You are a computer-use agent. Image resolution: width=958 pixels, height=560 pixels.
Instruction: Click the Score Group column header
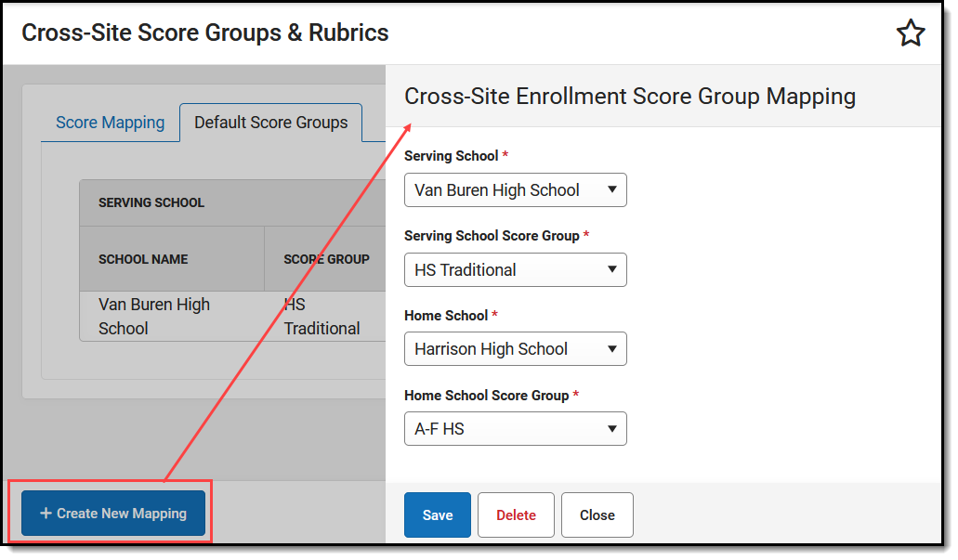[325, 259]
